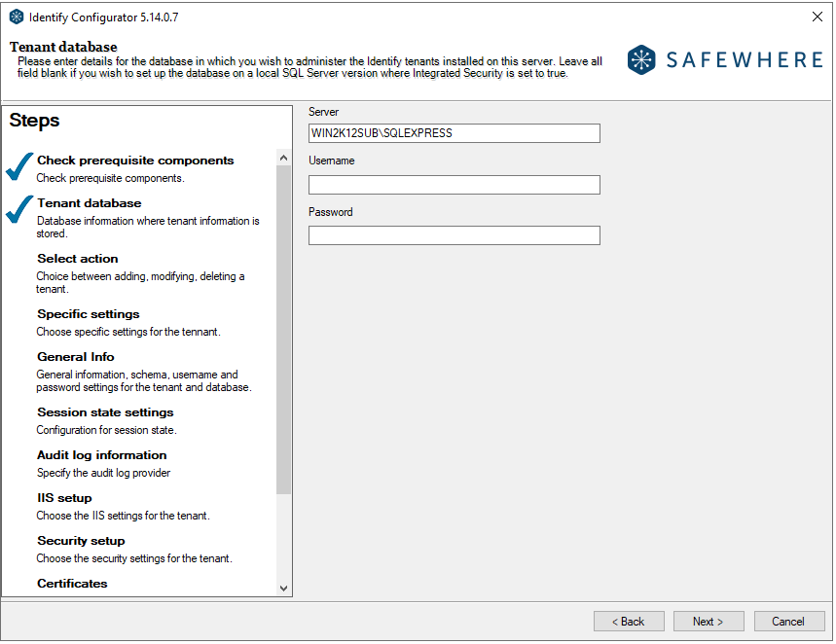Click 'Choose the security settings for the tenant.' text
This screenshot has height=644, width=836.
pos(134,558)
